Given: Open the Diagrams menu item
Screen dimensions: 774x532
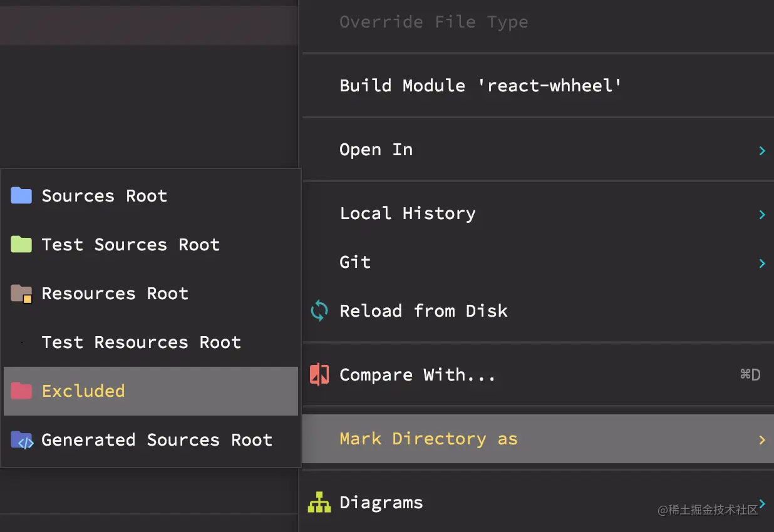Looking at the screenshot, I should pyautogui.click(x=381, y=503).
